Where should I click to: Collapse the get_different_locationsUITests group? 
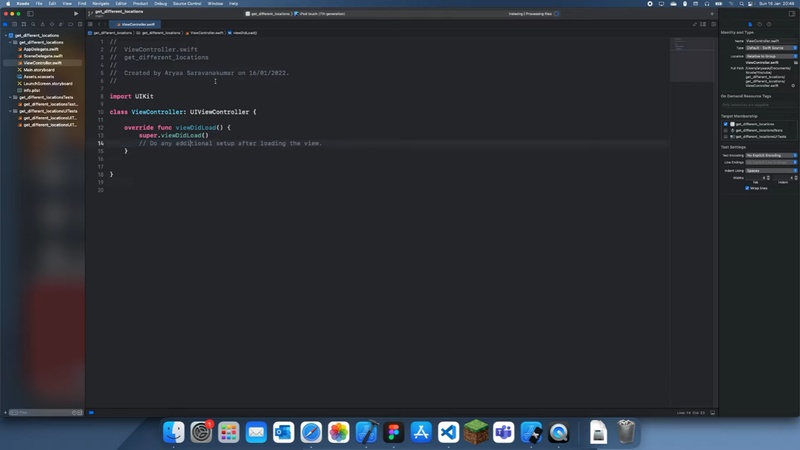[10, 111]
